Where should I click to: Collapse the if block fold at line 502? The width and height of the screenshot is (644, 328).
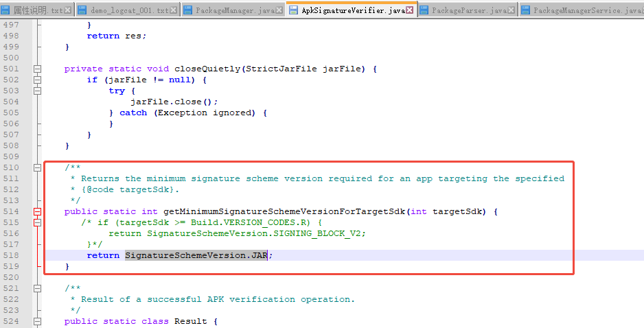(x=37, y=80)
